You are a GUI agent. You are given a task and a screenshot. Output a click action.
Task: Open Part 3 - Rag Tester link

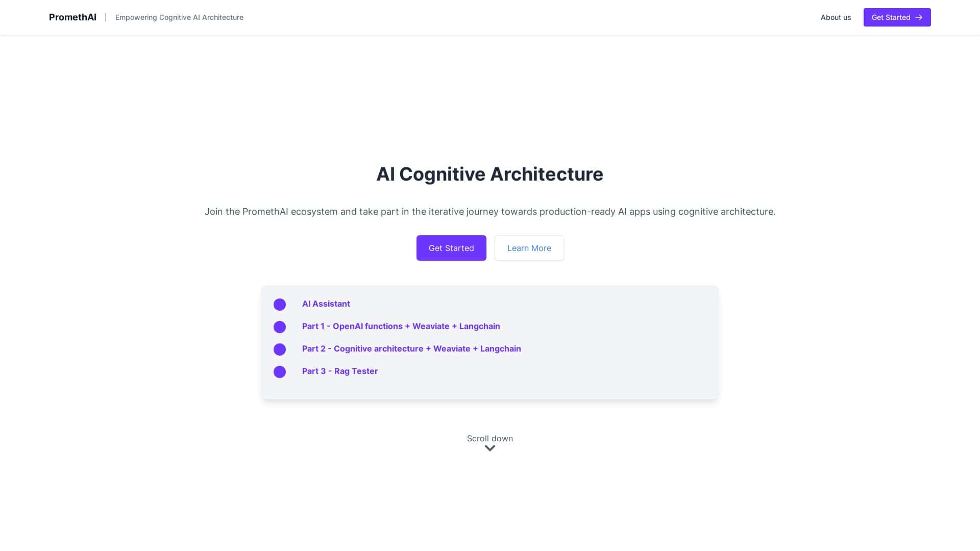340,371
